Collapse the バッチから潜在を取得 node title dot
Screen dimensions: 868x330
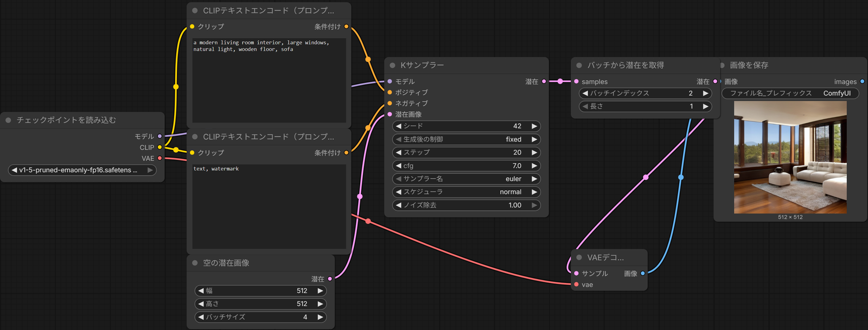pyautogui.click(x=579, y=65)
